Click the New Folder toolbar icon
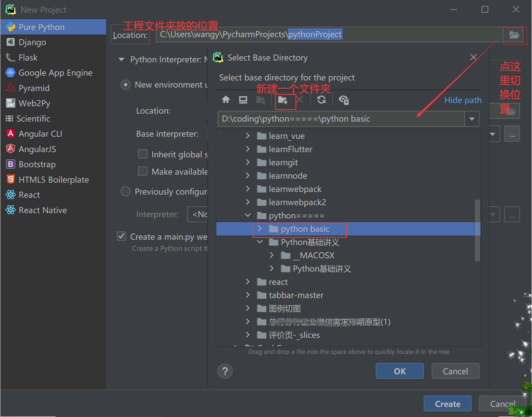Image resolution: width=532 pixels, height=417 pixels. pos(283,100)
